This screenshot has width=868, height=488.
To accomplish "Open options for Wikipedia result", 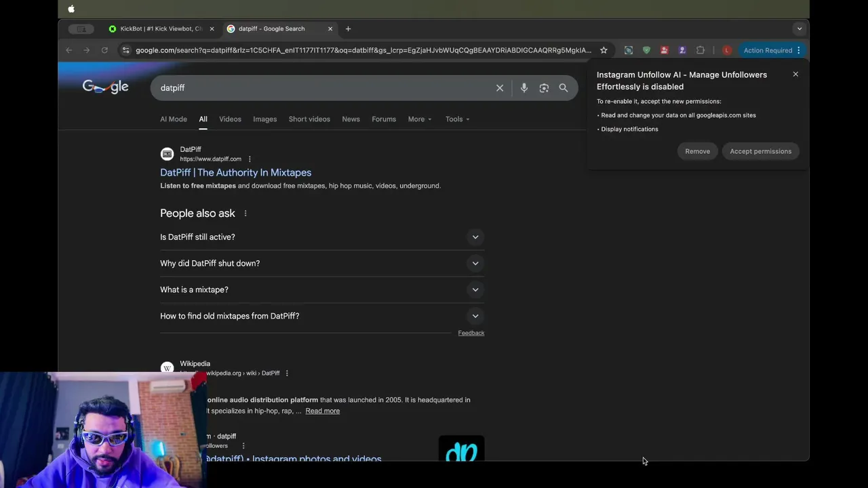I will [287, 373].
